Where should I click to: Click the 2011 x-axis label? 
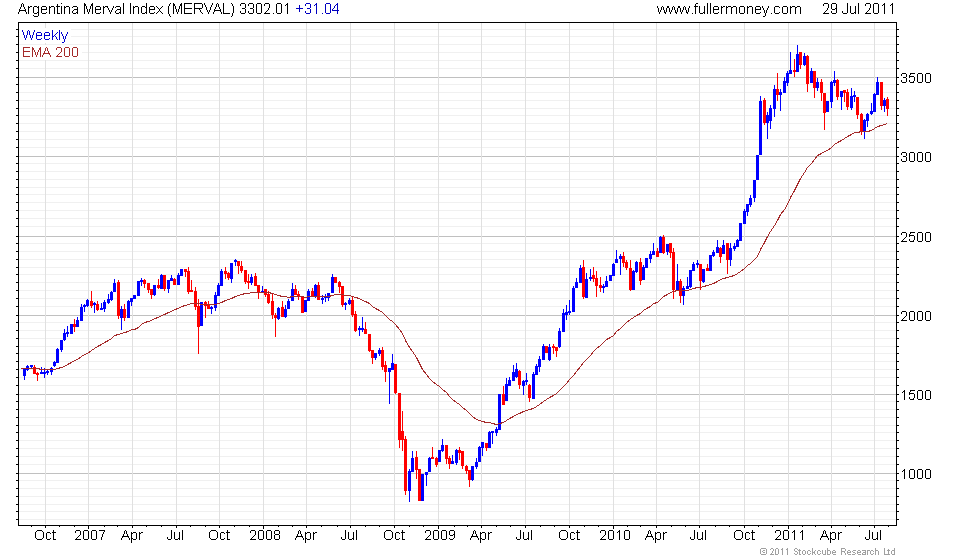(789, 536)
